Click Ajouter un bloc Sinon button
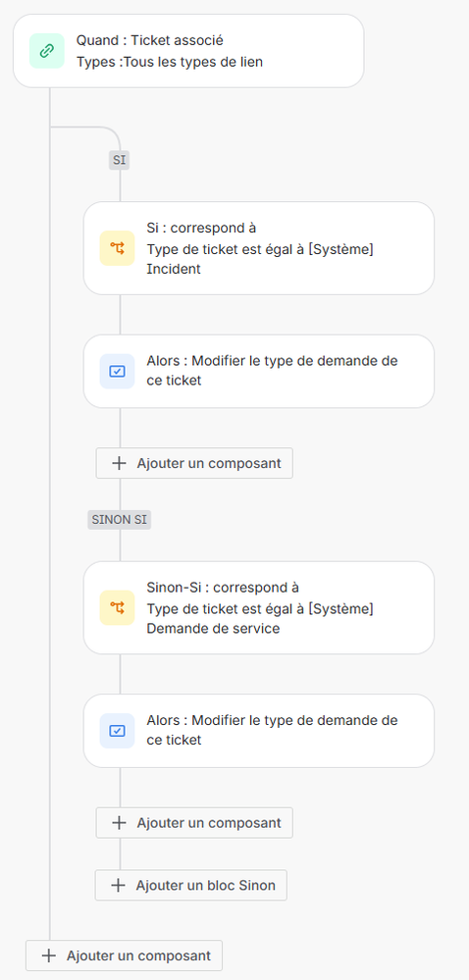The height and width of the screenshot is (980, 469). click(x=190, y=885)
